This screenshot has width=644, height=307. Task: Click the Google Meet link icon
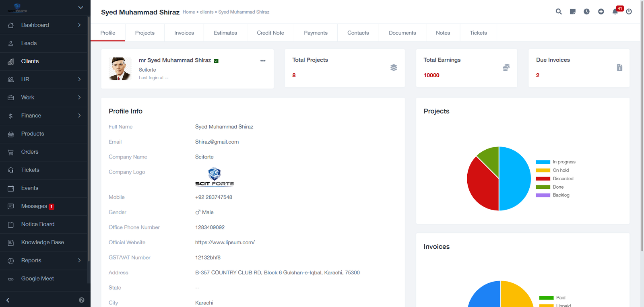coord(11,279)
